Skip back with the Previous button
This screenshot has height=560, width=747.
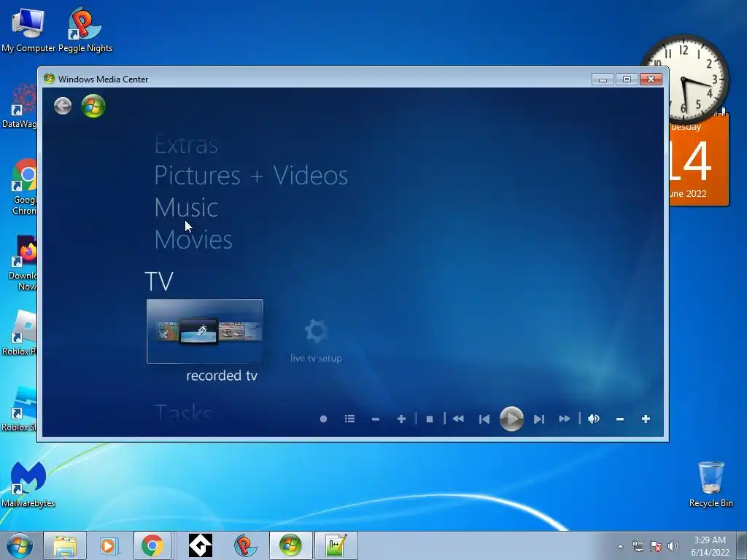click(x=484, y=419)
